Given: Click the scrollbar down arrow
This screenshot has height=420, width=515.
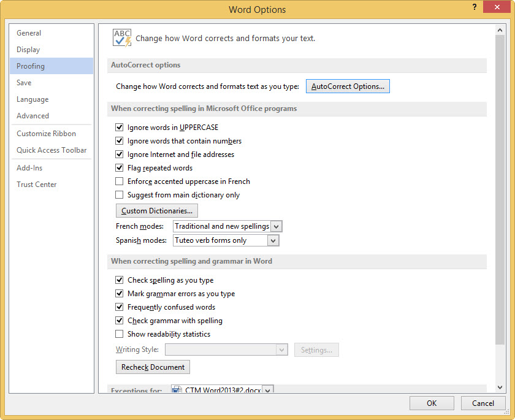Looking at the screenshot, I should (500, 387).
